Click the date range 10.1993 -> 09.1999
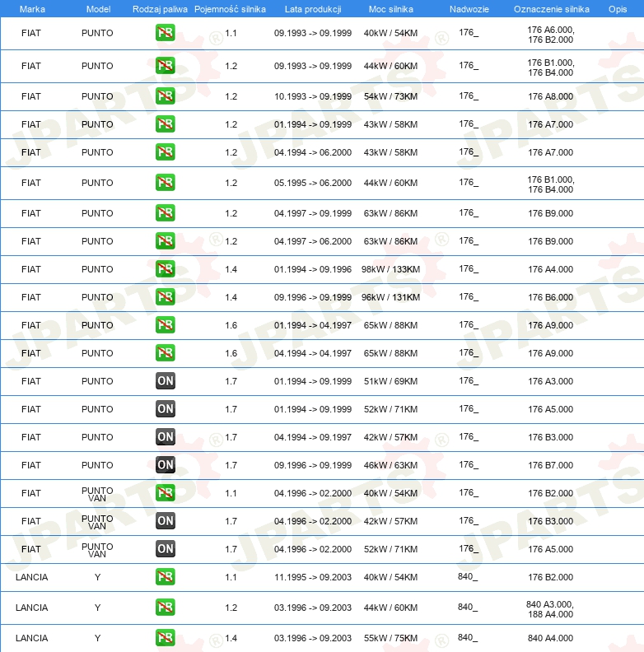Viewport: 644px width, 652px height. [312, 96]
